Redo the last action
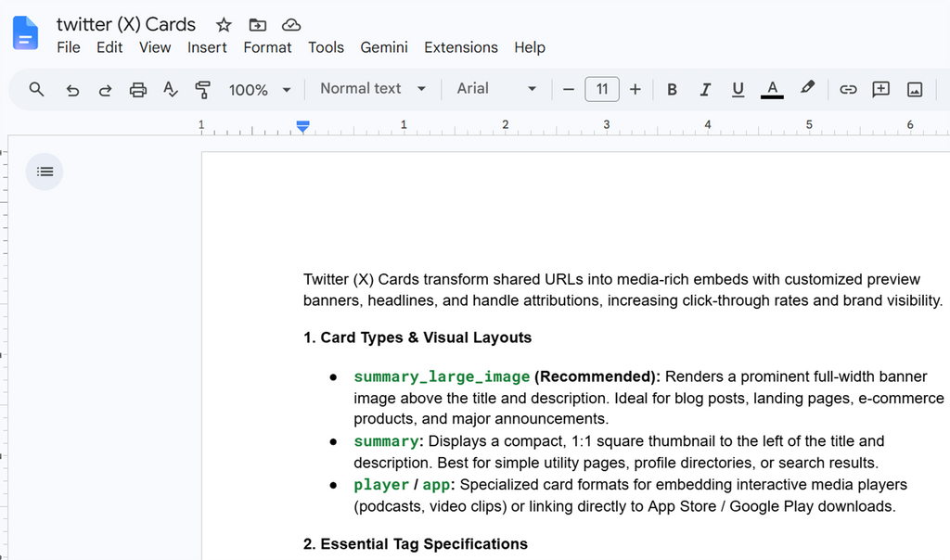 (105, 90)
